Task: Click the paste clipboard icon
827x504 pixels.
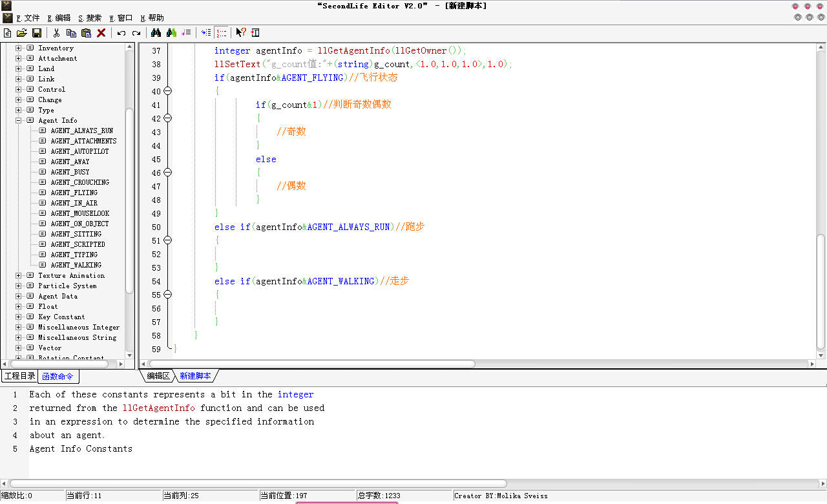Action: click(x=86, y=33)
